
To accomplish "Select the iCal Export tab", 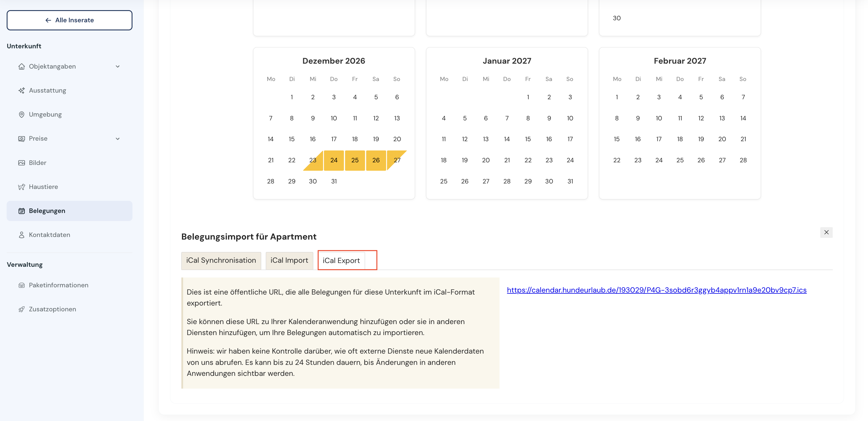I will pos(341,260).
